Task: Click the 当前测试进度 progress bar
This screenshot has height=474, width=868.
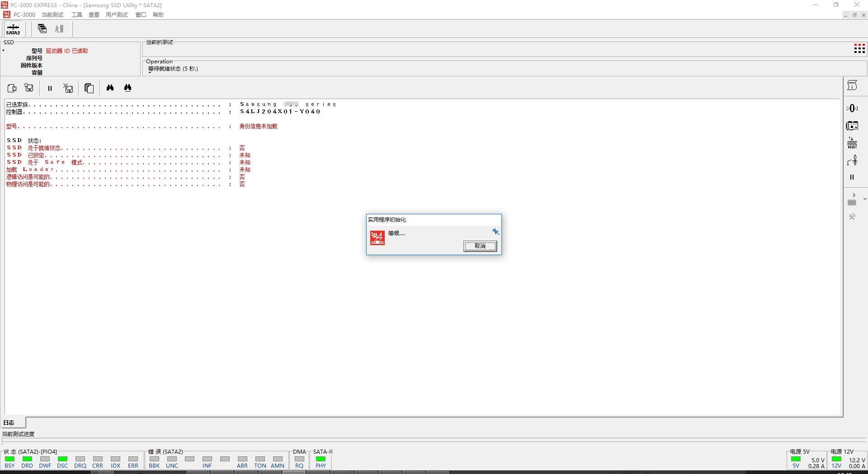Action: (x=434, y=441)
